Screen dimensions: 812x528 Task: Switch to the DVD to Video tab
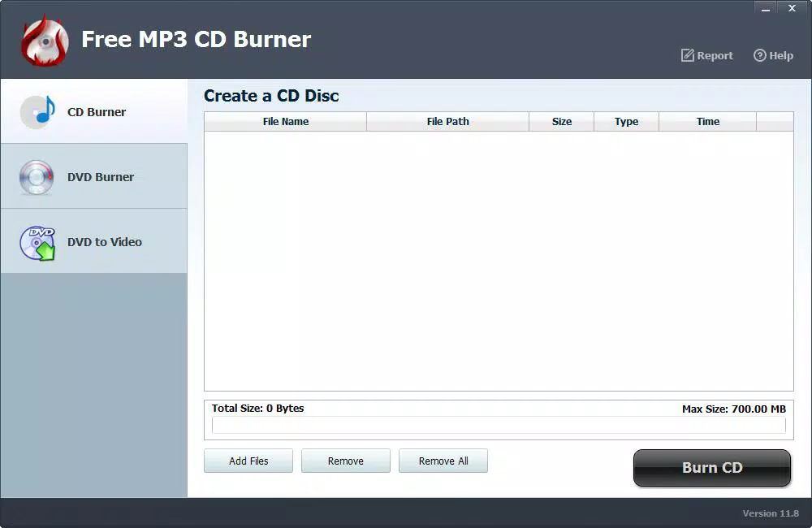click(93, 241)
